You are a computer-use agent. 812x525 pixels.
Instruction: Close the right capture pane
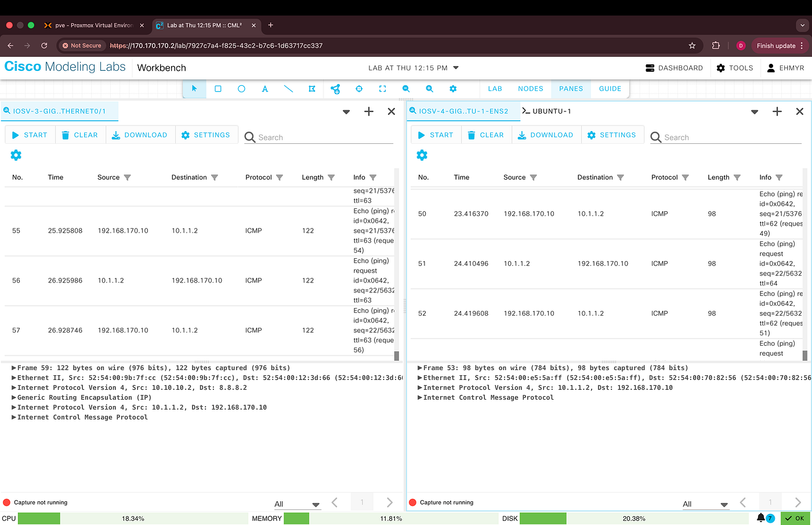[x=800, y=111]
